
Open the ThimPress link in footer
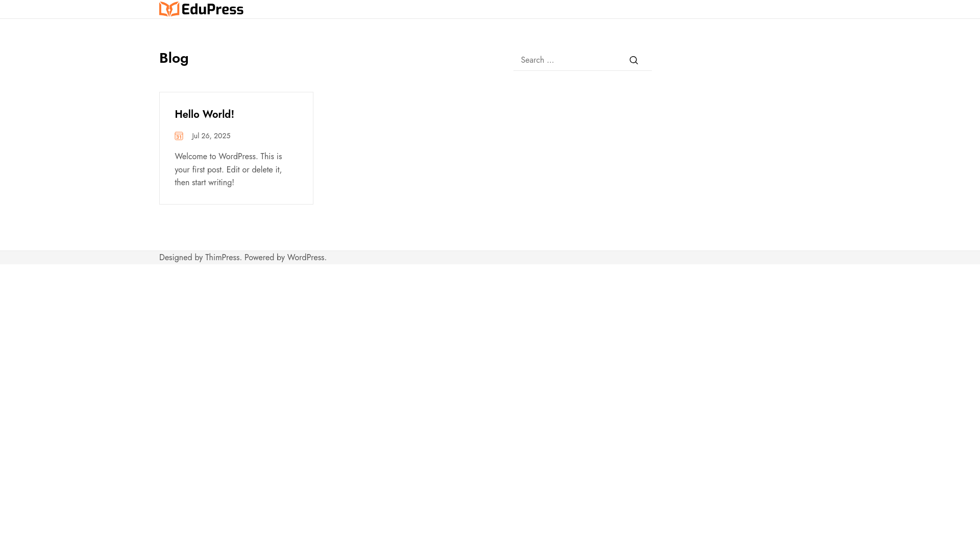coord(222,258)
